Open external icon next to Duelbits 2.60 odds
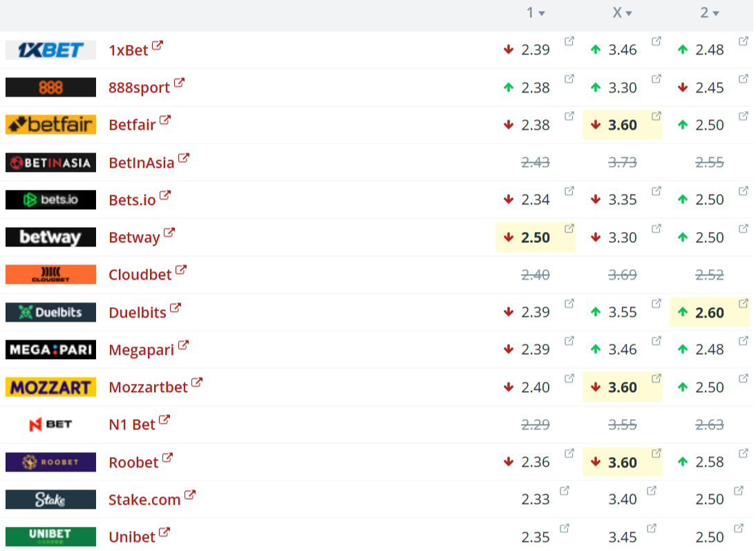This screenshot has width=756, height=551. [x=744, y=304]
